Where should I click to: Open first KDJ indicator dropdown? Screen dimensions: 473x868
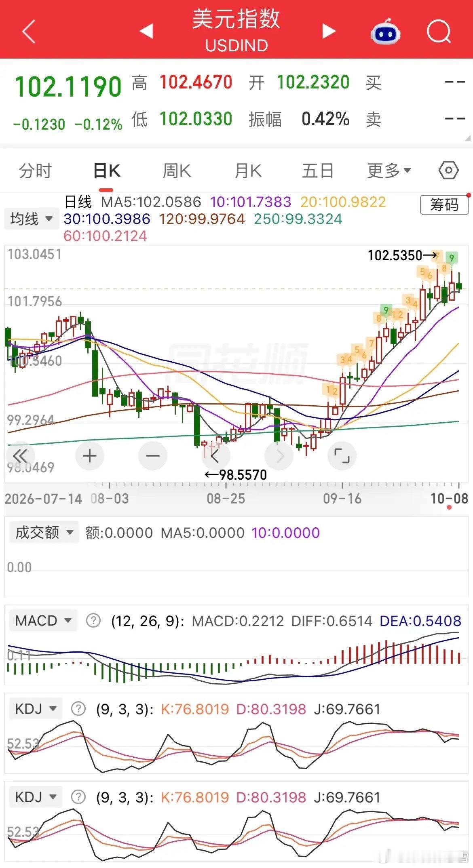click(36, 708)
